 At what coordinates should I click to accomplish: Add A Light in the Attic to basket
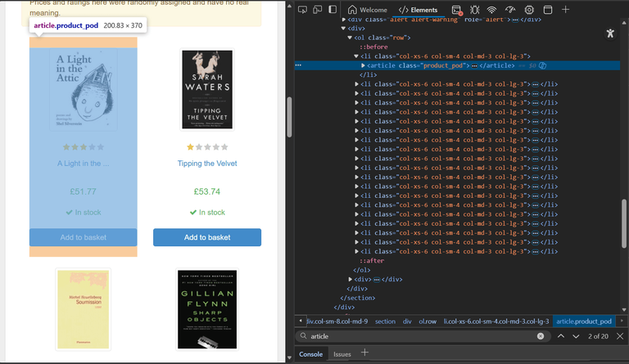click(83, 237)
